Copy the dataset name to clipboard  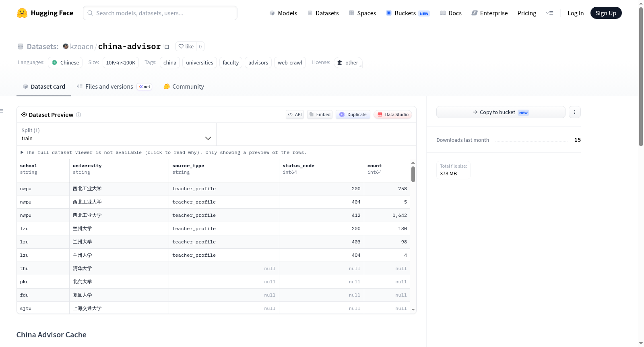tap(166, 46)
